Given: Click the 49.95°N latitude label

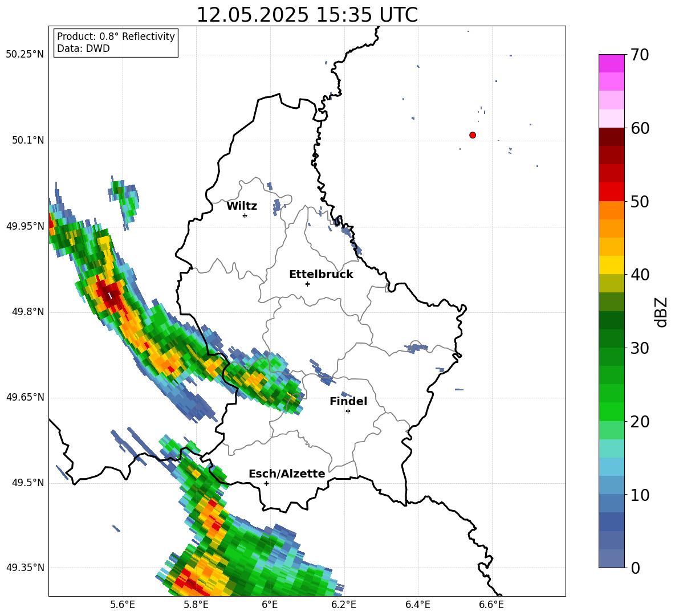Looking at the screenshot, I should [25, 226].
